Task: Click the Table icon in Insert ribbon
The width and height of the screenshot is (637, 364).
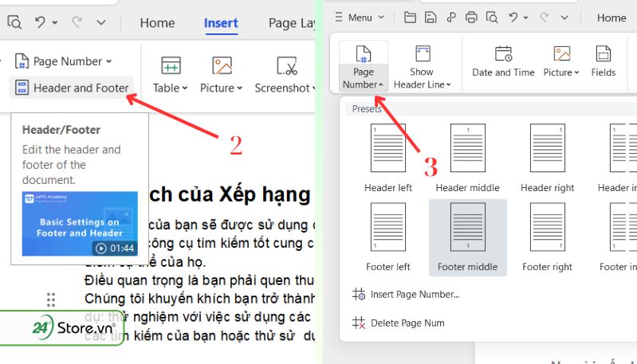Action: 171,65
